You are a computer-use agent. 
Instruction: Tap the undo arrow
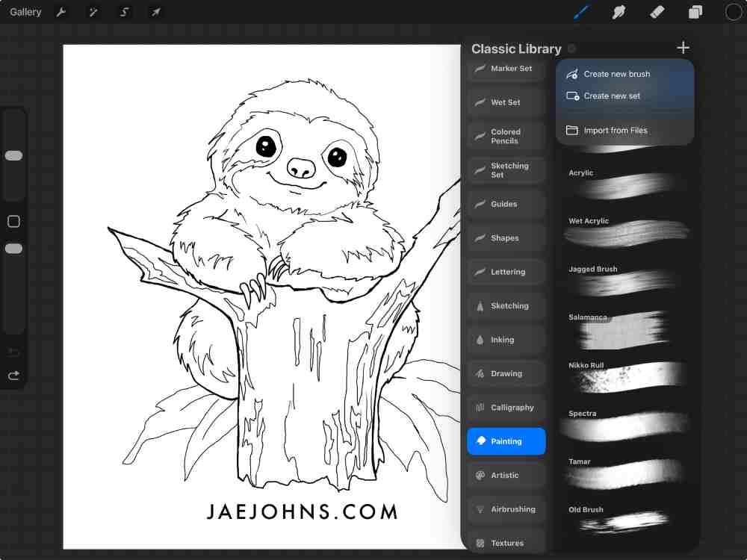[x=13, y=352]
